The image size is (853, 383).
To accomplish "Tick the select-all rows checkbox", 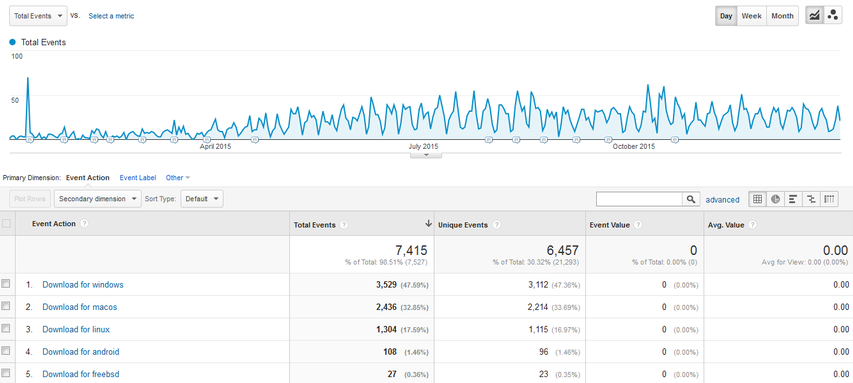I will [6, 223].
